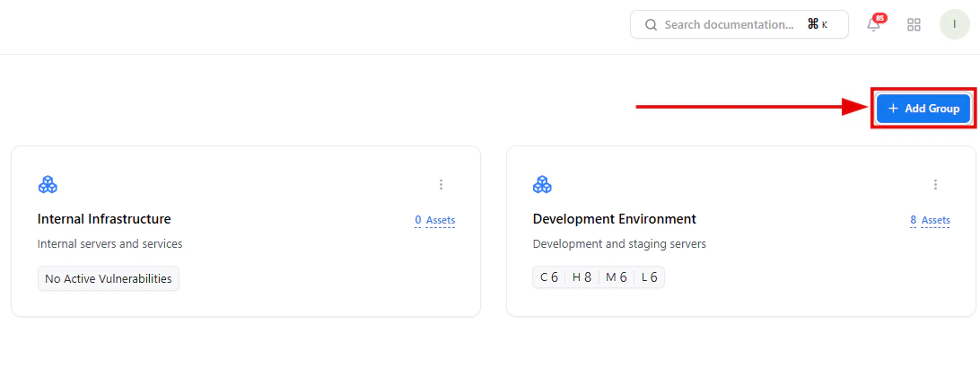Open the notifications bell icon
The width and height of the screenshot is (980, 369).
coord(873,25)
